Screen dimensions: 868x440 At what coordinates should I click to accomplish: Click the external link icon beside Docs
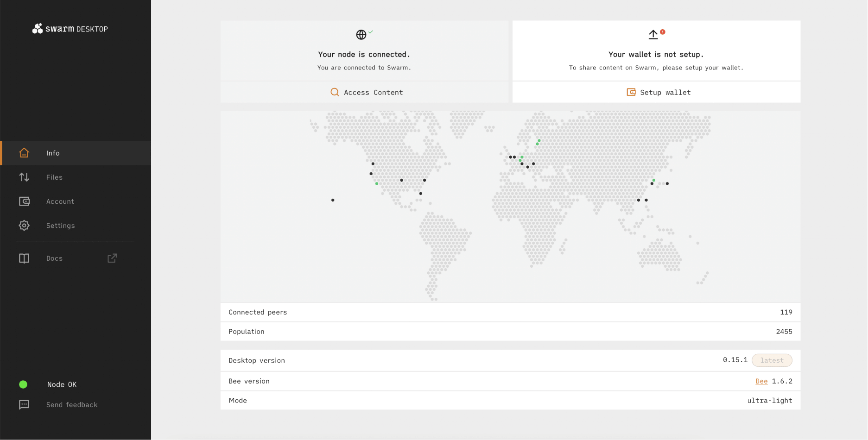pyautogui.click(x=112, y=258)
